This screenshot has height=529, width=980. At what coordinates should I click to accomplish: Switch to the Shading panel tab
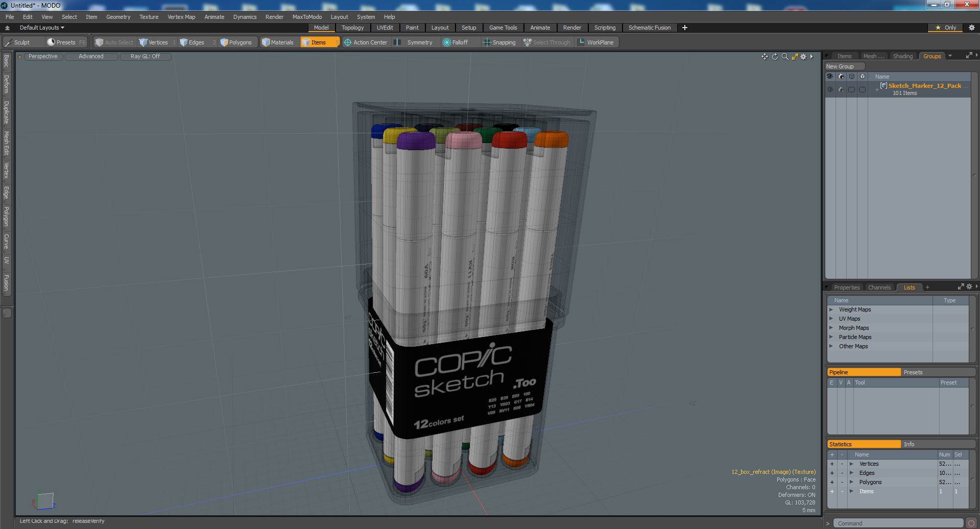902,56
